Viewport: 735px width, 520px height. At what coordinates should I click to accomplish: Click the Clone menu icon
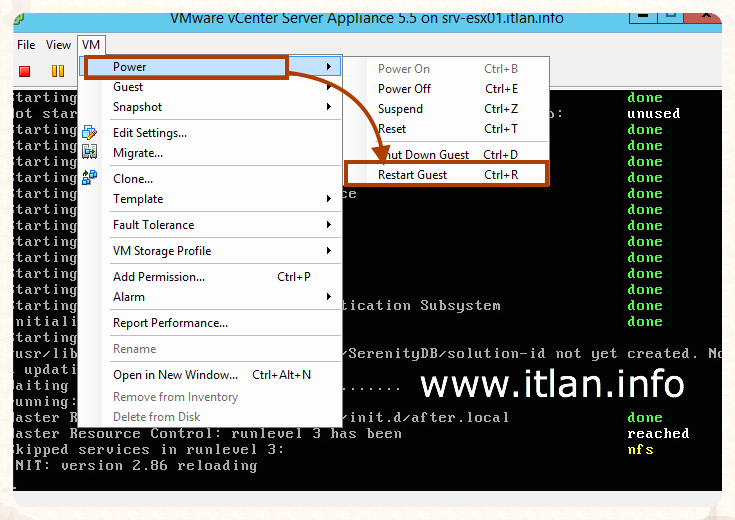point(90,178)
